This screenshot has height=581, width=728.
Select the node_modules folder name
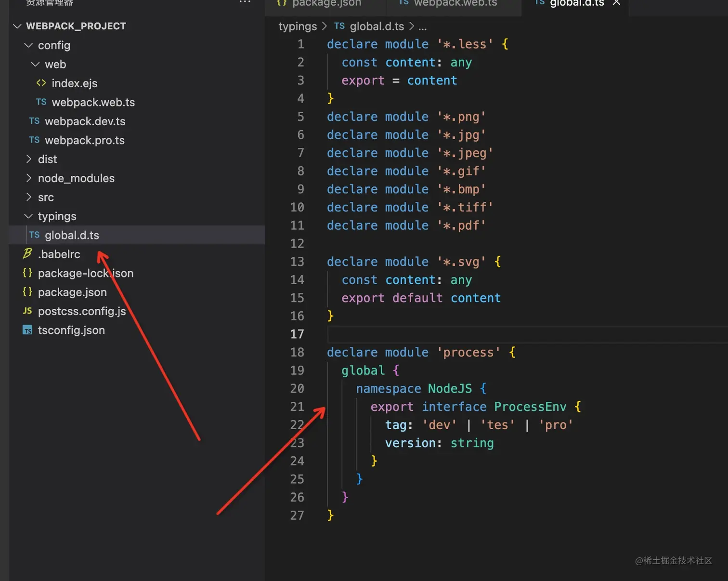pos(77,178)
